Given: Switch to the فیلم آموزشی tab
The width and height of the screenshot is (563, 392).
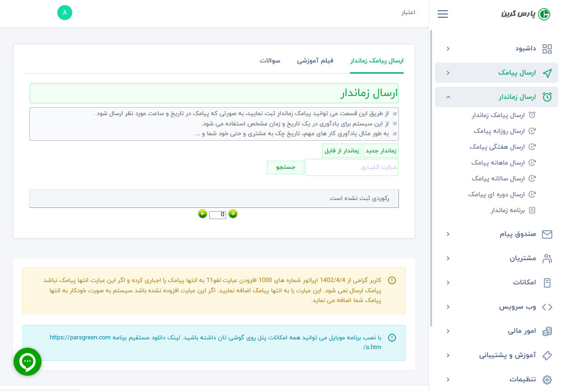Looking at the screenshot, I should point(316,61).
